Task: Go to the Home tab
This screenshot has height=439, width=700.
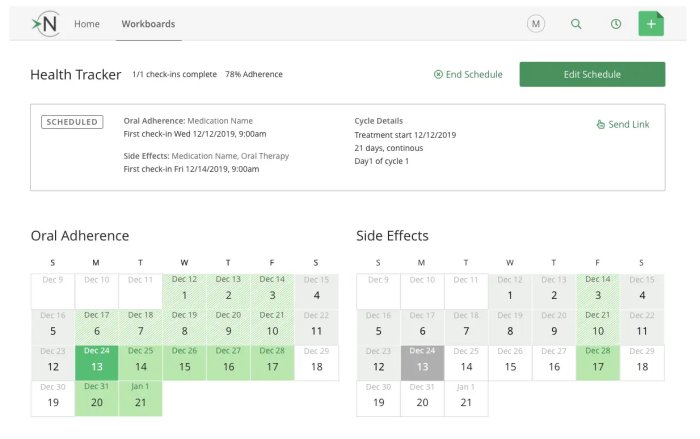Action: pos(87,24)
